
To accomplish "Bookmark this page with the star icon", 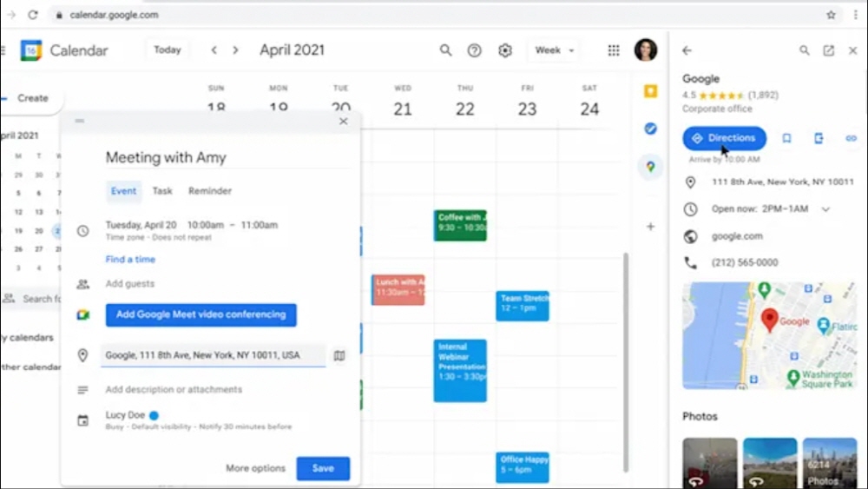I will 831,15.
